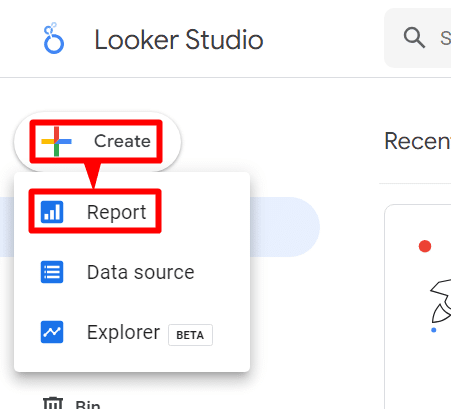Open the Bin in the sidebar
Screen dimensions: 451x409
tap(72, 403)
